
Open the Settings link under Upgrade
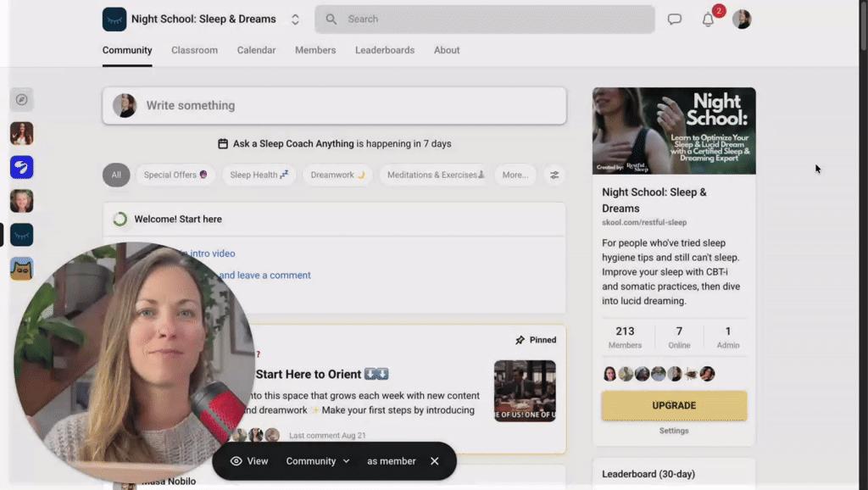click(674, 431)
